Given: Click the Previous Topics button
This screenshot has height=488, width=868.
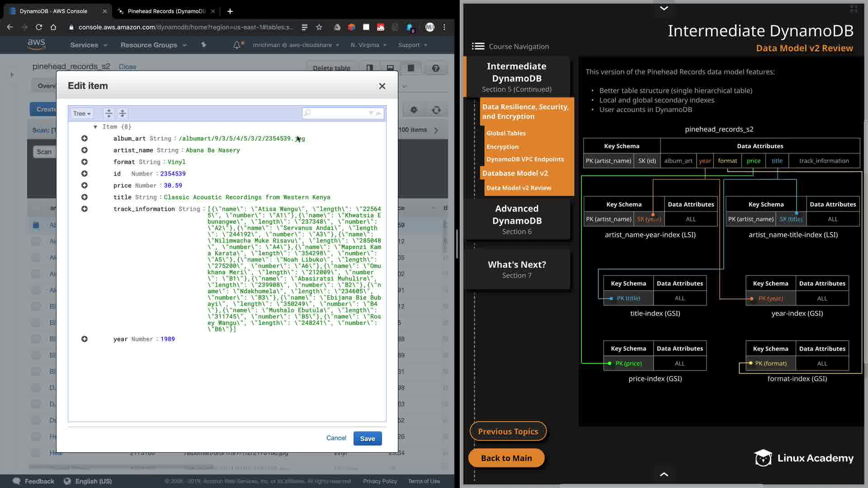Looking at the screenshot, I should 508,432.
